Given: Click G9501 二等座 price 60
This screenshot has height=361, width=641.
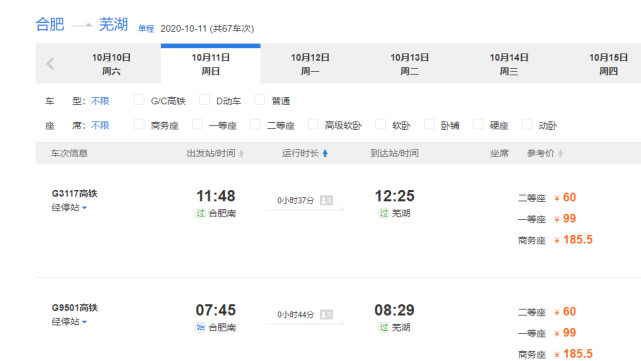Looking at the screenshot, I should [569, 312].
